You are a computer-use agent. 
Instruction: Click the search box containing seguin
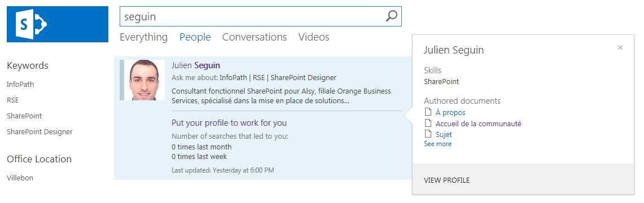coord(260,16)
